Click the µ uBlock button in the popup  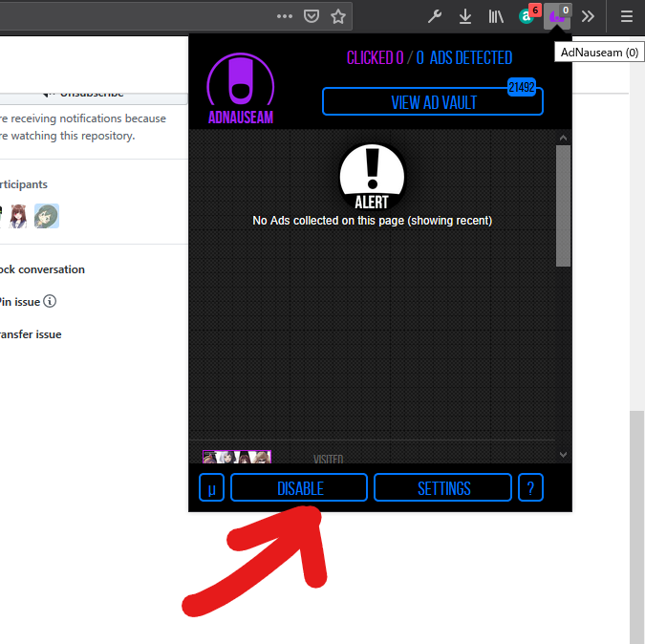(211, 487)
